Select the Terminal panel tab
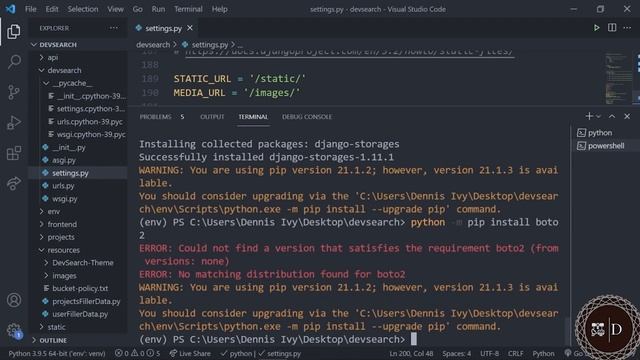 253,117
